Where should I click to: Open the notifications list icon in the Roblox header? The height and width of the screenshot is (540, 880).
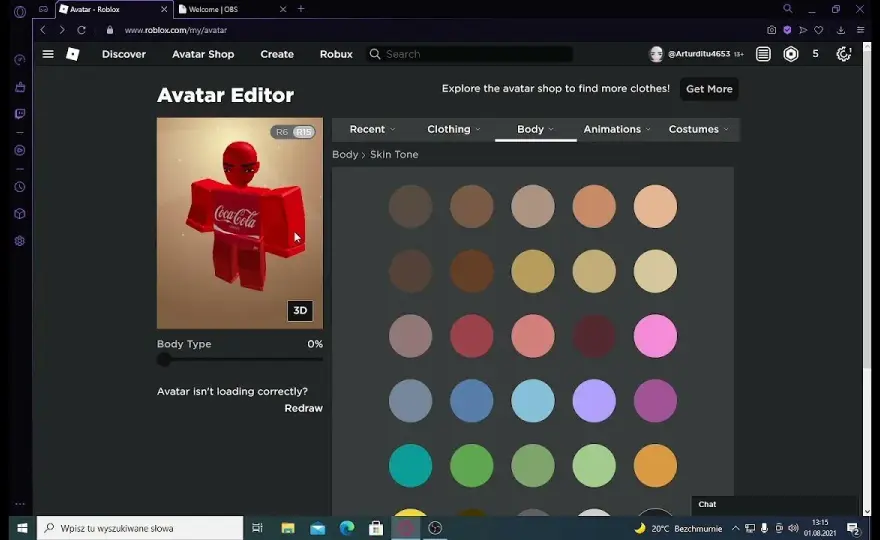[763, 54]
